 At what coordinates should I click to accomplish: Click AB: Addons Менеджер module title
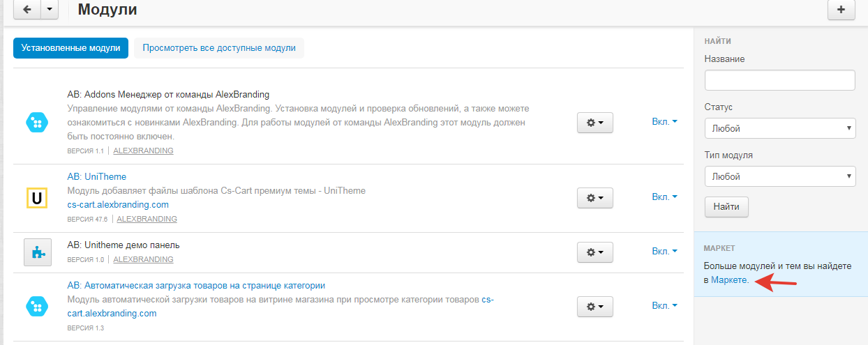168,95
